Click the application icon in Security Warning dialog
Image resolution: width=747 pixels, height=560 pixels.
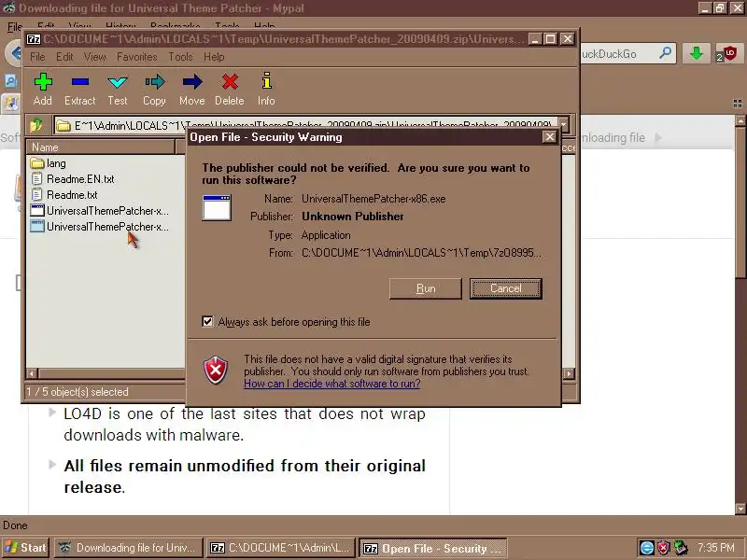217,207
